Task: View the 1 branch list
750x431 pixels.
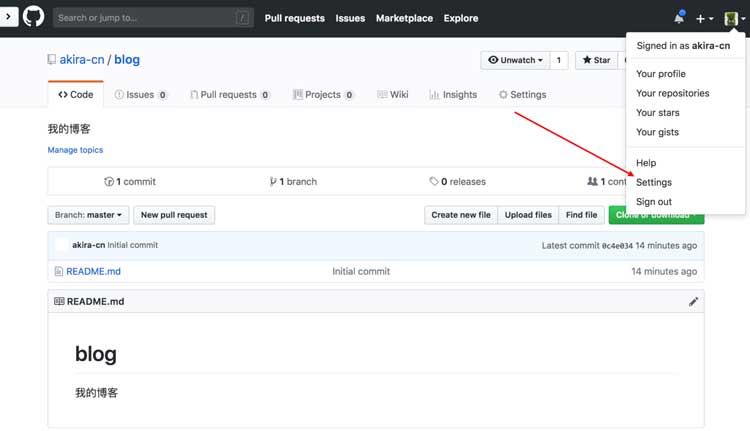Action: pyautogui.click(x=293, y=181)
